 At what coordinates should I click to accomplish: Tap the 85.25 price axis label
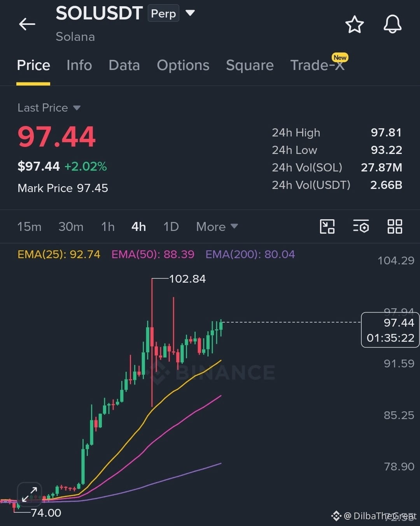click(x=399, y=415)
